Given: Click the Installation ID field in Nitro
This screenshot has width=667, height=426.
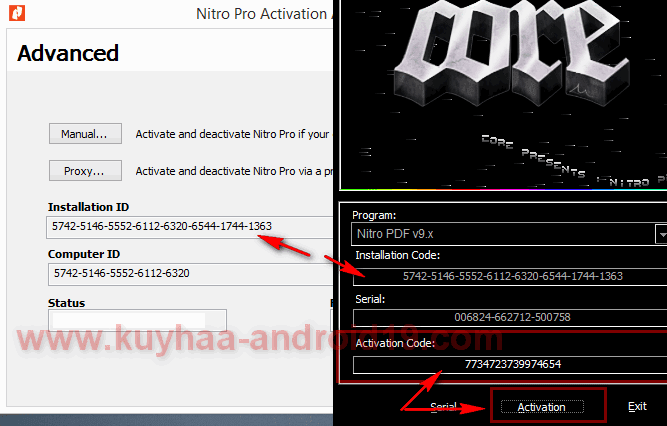Looking at the screenshot, I should pos(190,227).
